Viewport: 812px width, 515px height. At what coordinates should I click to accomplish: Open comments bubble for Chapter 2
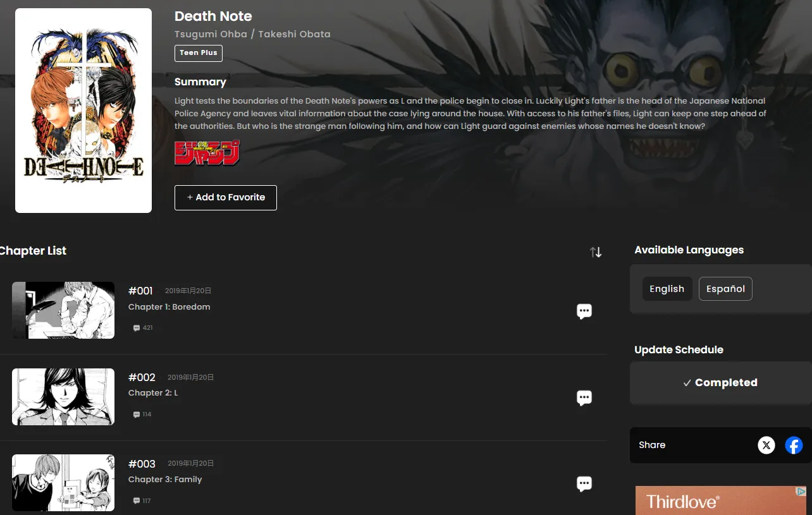(x=584, y=397)
